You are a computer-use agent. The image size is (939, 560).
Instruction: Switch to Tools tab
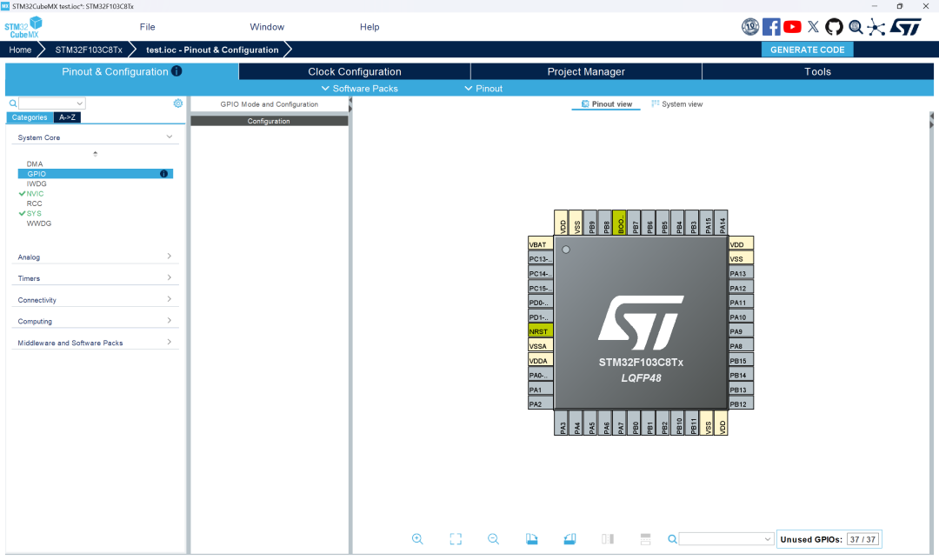tap(817, 71)
